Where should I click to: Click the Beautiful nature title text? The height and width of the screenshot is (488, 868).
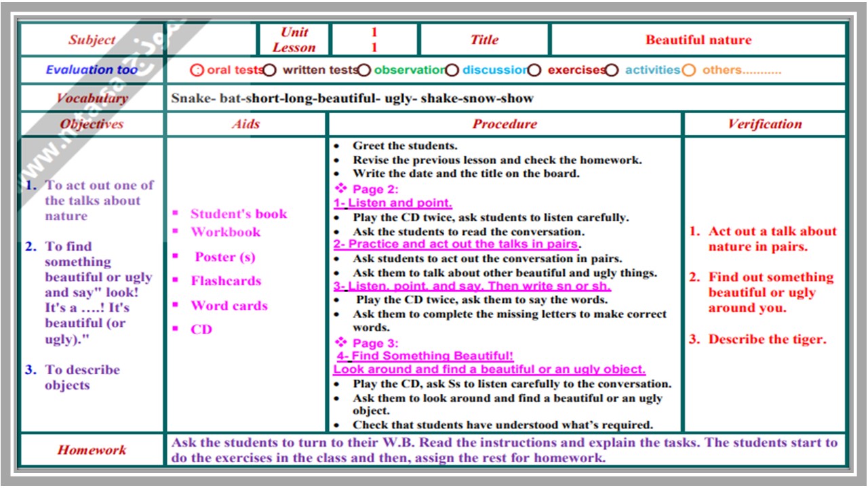pos(698,40)
